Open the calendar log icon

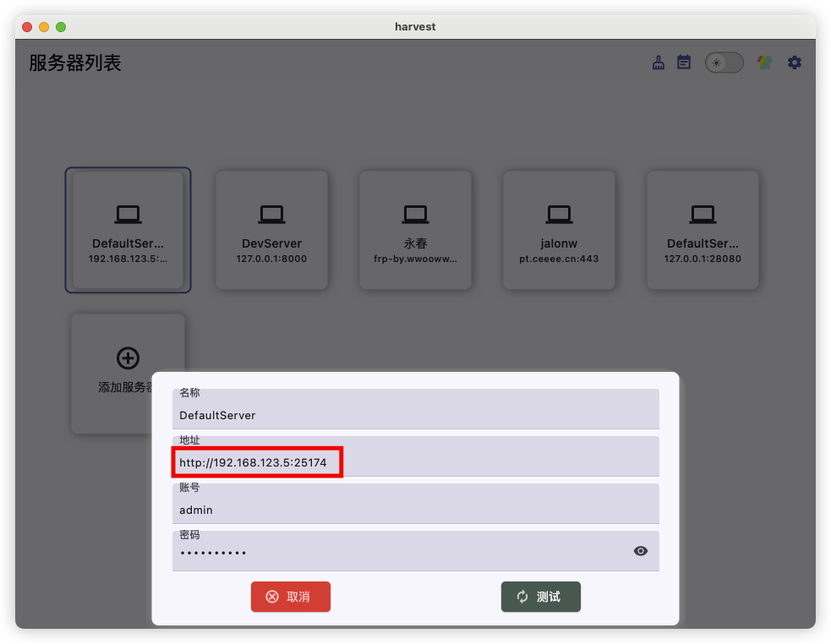tap(684, 63)
